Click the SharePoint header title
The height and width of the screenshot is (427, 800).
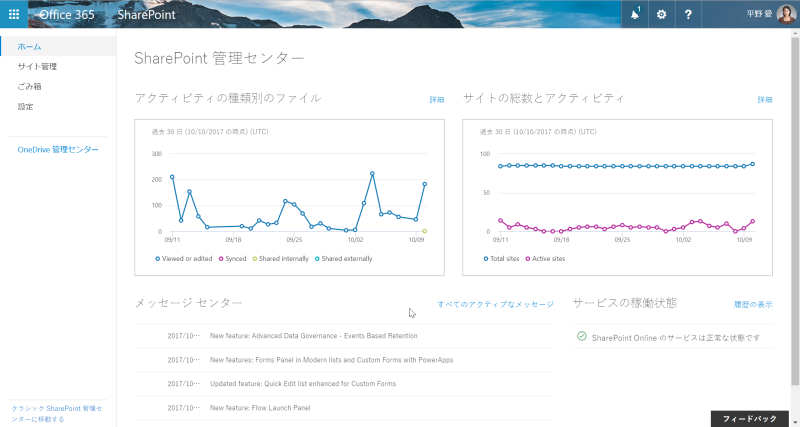146,15
